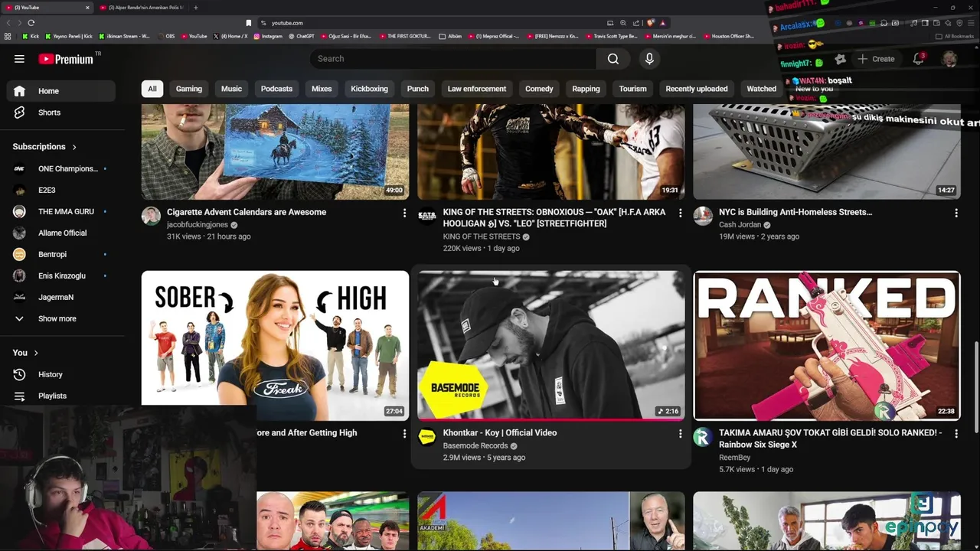
Task: Select the Recently uploaded filter chip
Action: pyautogui.click(x=697, y=89)
